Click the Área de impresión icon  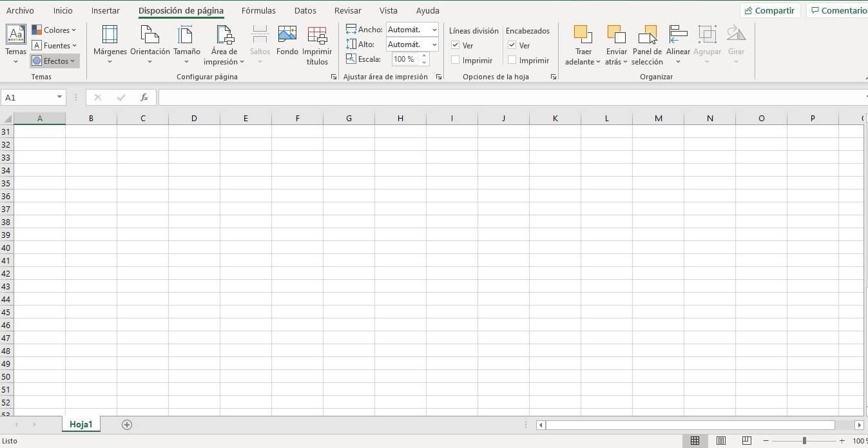click(x=224, y=35)
